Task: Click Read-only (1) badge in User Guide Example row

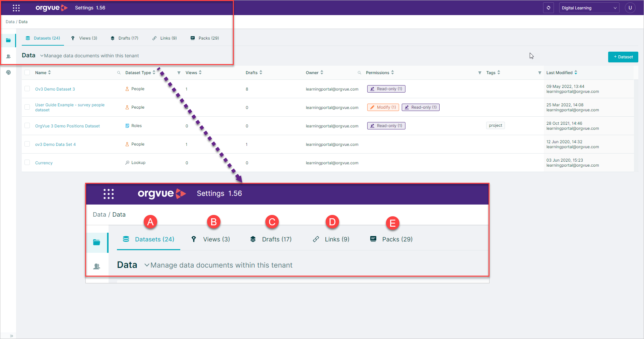Action: tap(421, 107)
